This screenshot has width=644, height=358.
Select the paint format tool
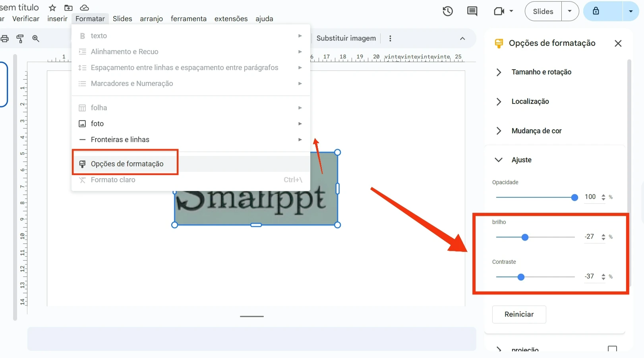pyautogui.click(x=20, y=38)
